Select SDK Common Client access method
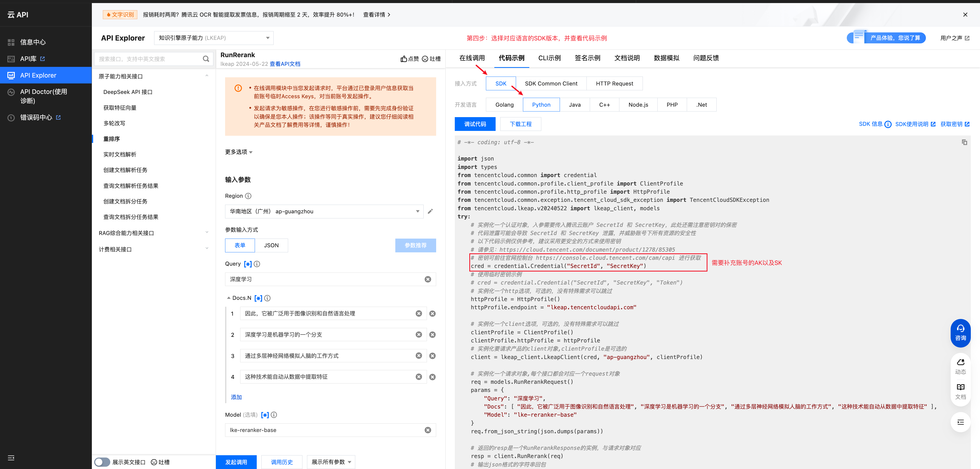The image size is (980, 469). click(551, 84)
